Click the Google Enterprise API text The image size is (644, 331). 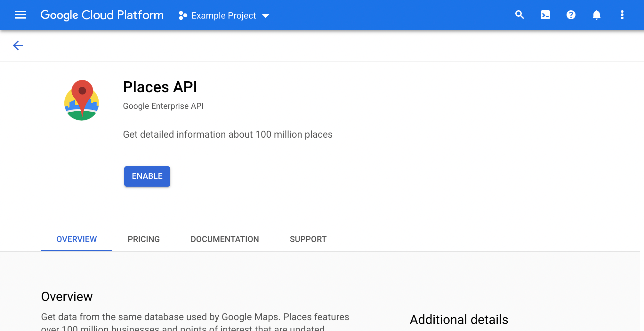163,106
